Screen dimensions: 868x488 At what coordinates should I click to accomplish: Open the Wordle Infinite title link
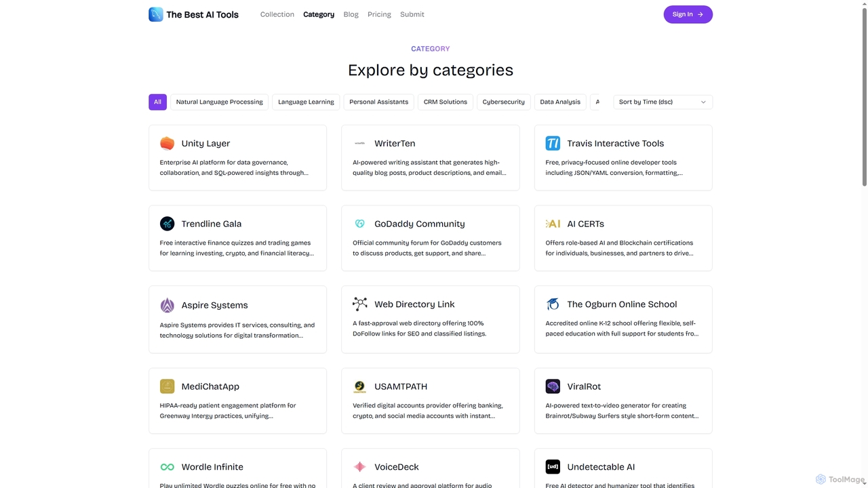click(212, 467)
